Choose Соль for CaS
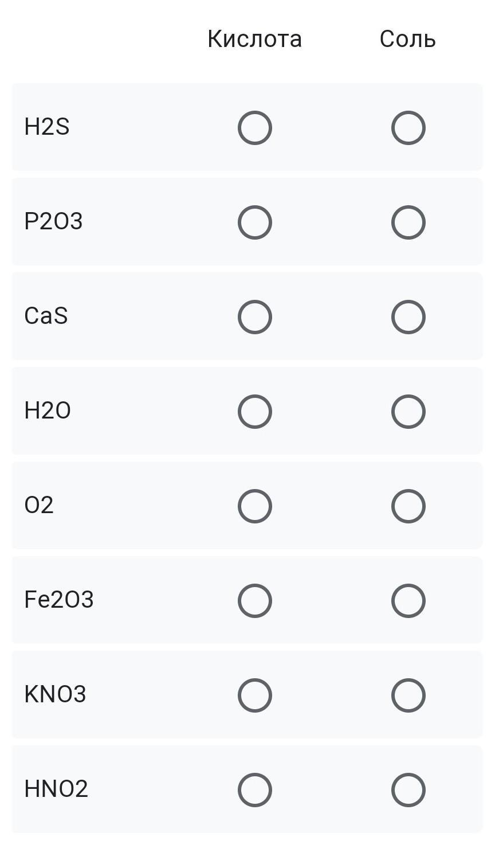Image resolution: width=495 pixels, height=868 pixels. click(408, 316)
